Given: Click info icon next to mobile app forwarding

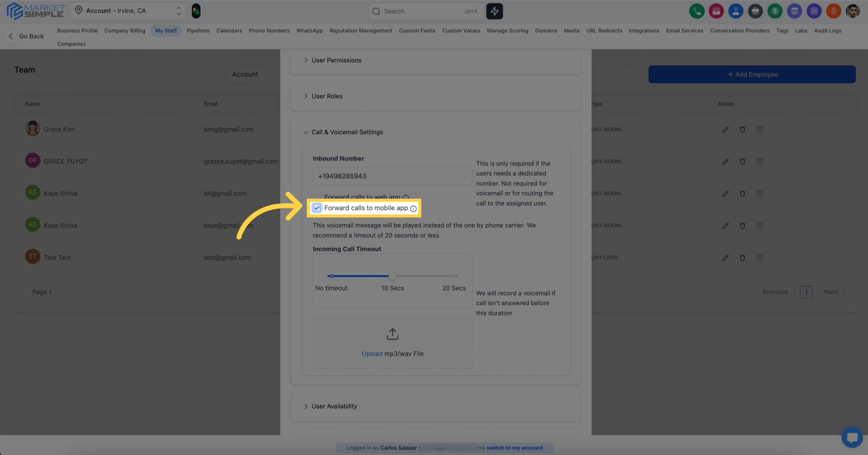Looking at the screenshot, I should pyautogui.click(x=413, y=209).
